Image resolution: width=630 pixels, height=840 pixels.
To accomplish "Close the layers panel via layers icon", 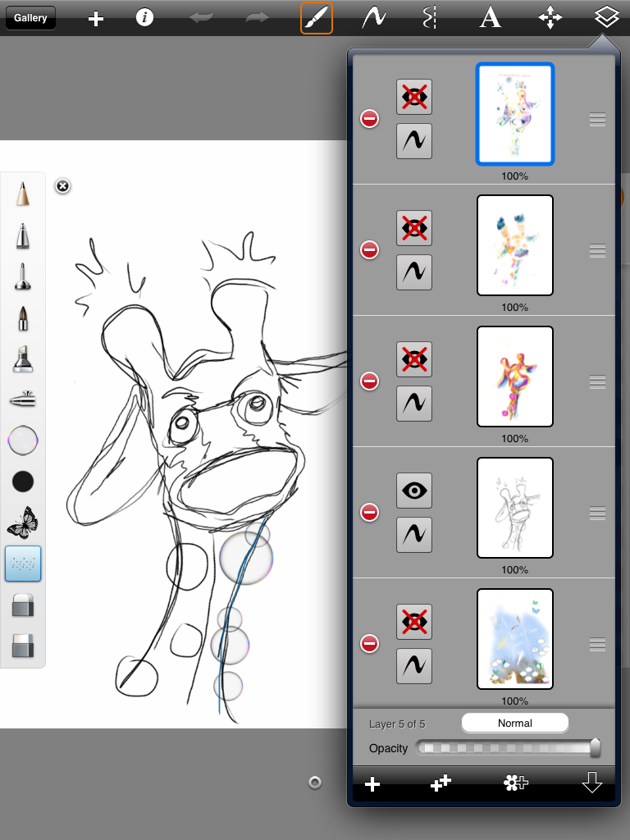I will (606, 18).
